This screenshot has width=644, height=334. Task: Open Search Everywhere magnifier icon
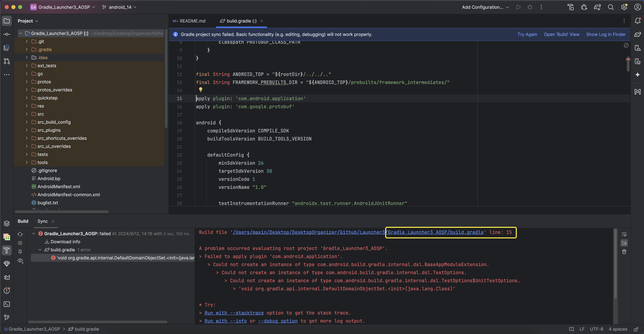pos(611,7)
